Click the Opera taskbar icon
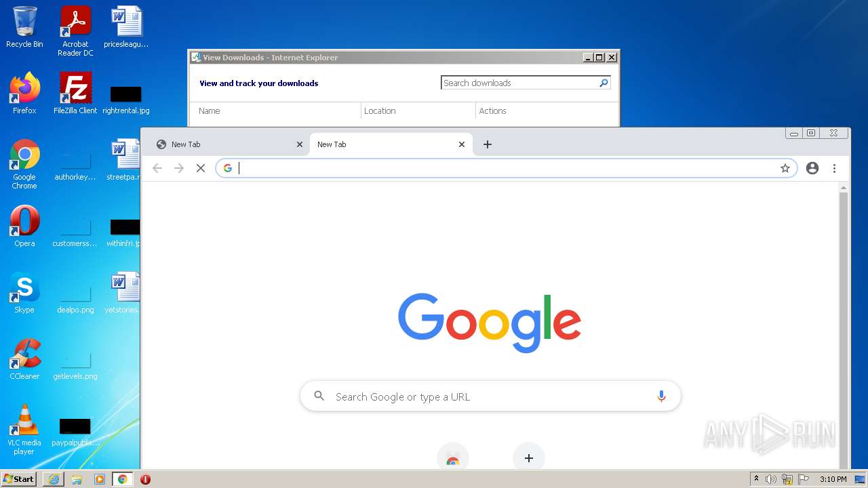This screenshot has height=488, width=868. 145,479
